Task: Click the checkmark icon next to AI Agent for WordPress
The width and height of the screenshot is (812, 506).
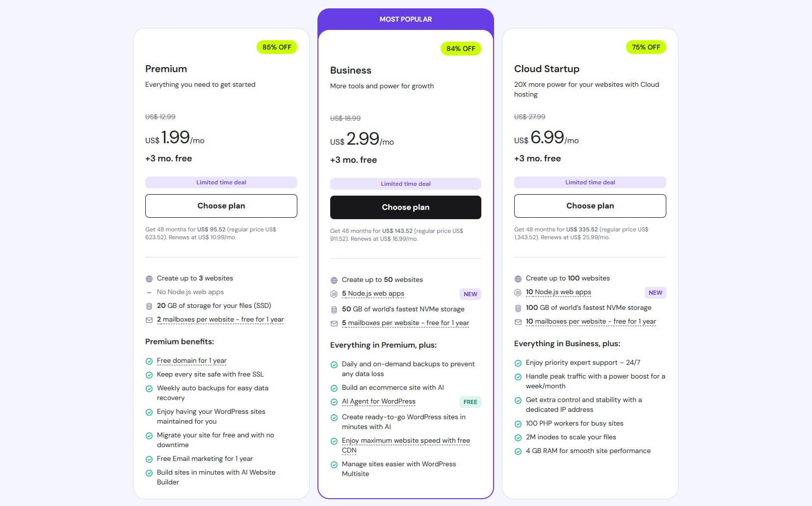Action: coord(334,402)
